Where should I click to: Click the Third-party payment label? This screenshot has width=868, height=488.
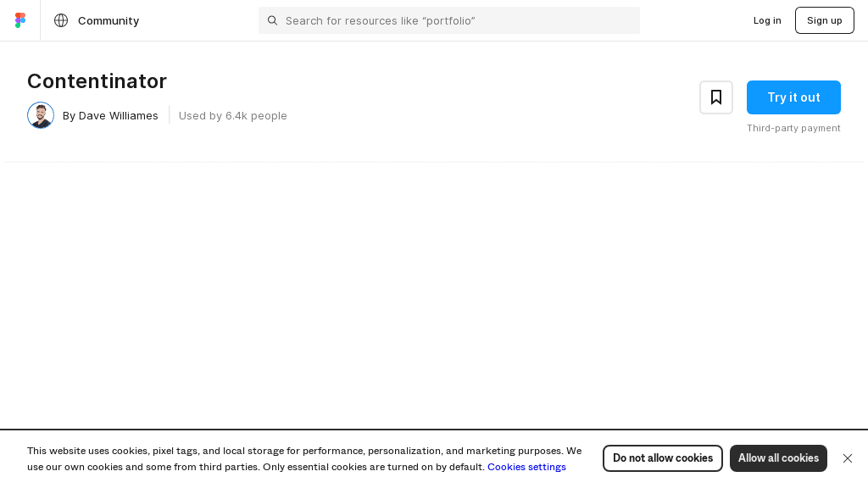(793, 128)
